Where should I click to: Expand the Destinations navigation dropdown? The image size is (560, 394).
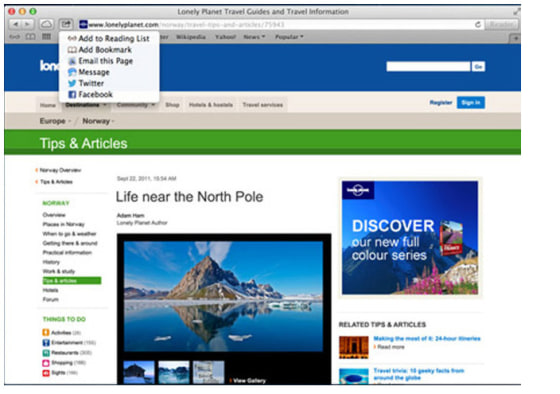coord(86,105)
